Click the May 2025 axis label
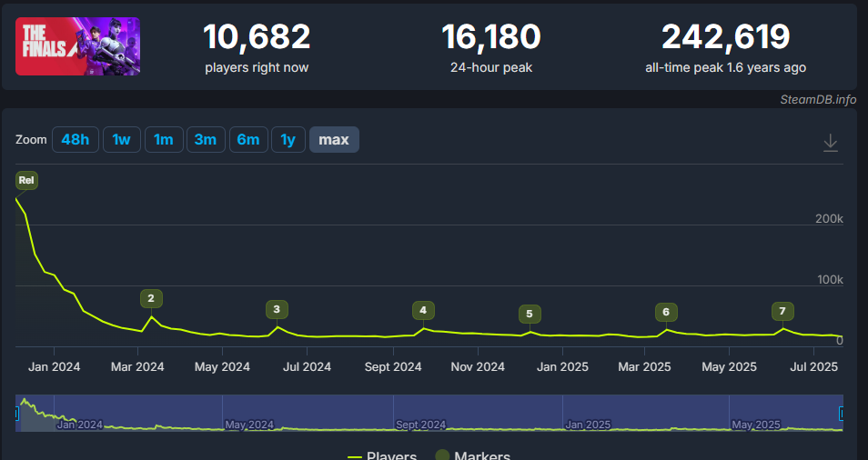This screenshot has height=460, width=868. pos(729,366)
